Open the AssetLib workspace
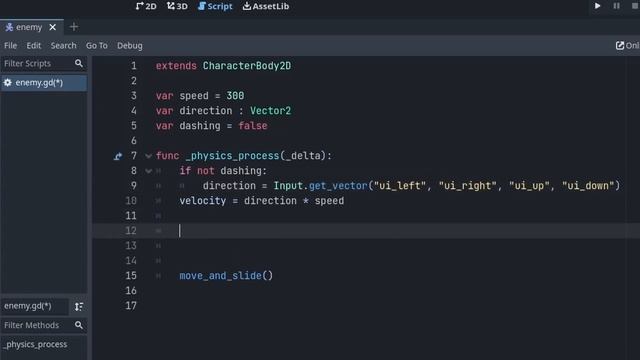The height and width of the screenshot is (360, 640). point(266,6)
